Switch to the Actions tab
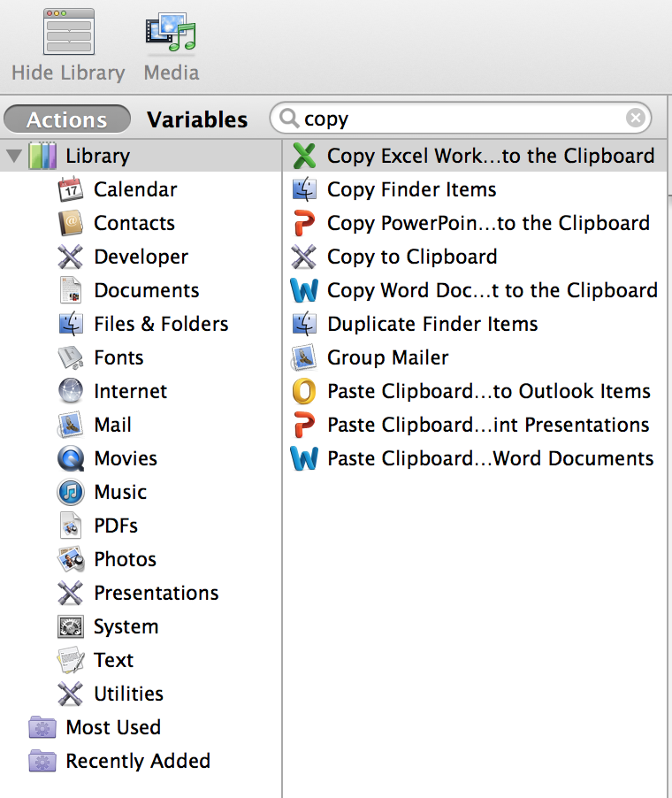This screenshot has width=672, height=798. pyautogui.click(x=66, y=119)
